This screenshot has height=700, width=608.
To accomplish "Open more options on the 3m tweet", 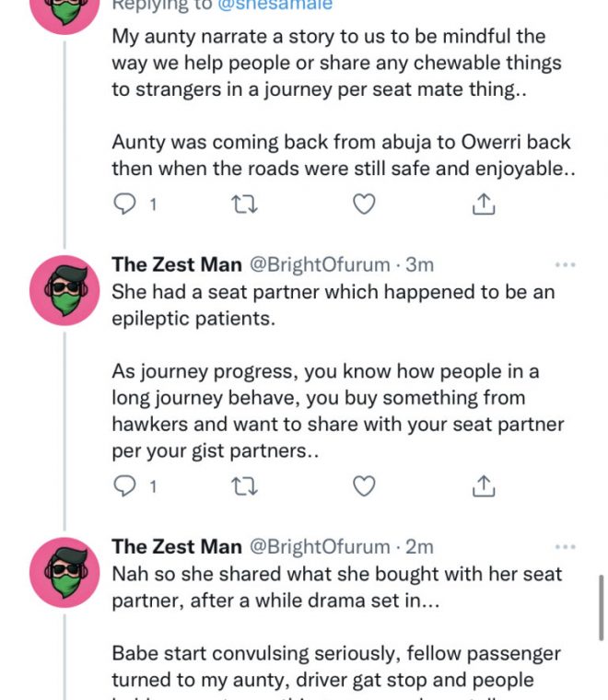I will click(564, 265).
